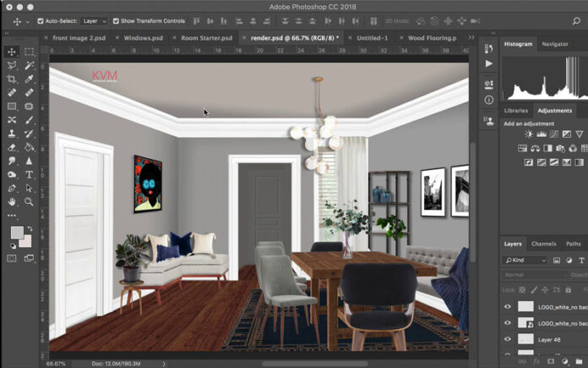The image size is (588, 368).
Task: Select the Hand tool
Action: point(12,201)
